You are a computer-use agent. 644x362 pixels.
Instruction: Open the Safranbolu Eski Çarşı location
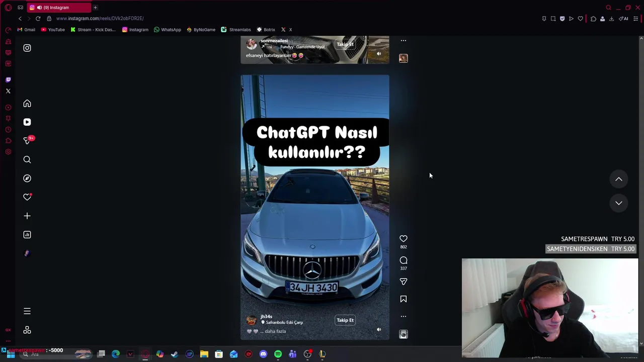click(x=282, y=322)
